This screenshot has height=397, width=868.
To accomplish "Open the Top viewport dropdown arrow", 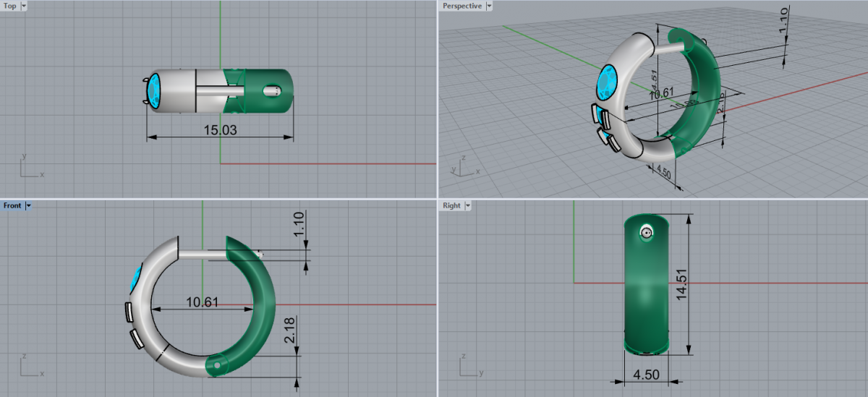I will [24, 6].
